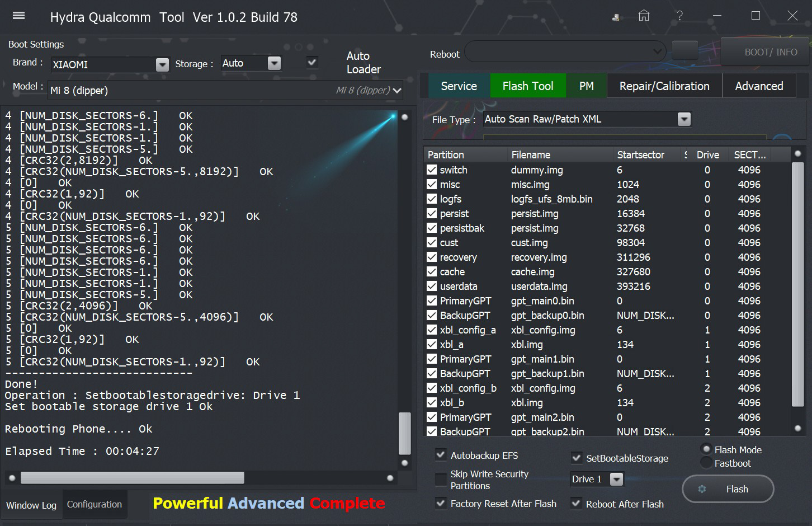
Task: Uncheck the misc partition checkbox
Action: point(432,184)
